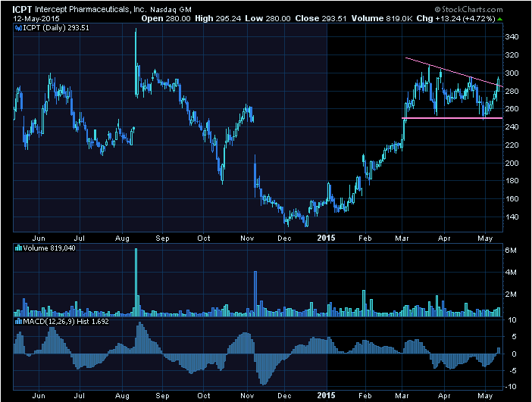Click the 320 price axis label
Viewport: 532px width, 402px height.
point(512,55)
